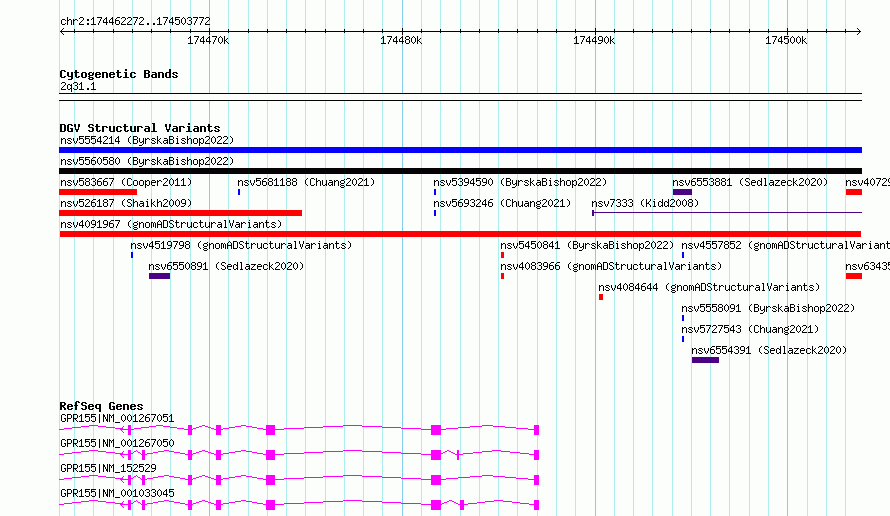Image resolution: width=890 pixels, height=516 pixels.
Task: Open GPR155|NM_001267051 transcript label
Action: coord(117,418)
